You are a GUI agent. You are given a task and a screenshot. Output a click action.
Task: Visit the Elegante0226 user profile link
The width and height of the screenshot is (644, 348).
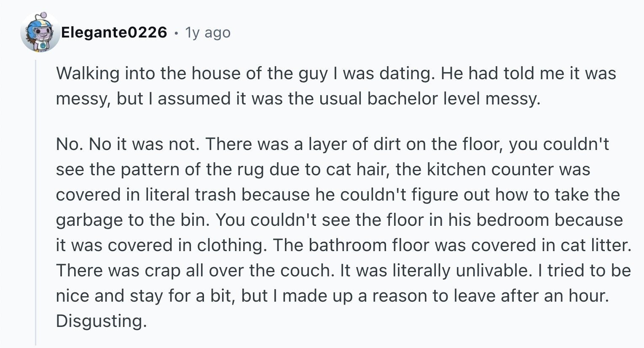114,32
